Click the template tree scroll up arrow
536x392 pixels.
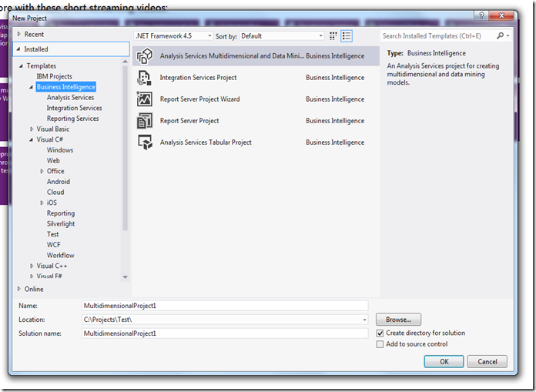click(x=125, y=62)
